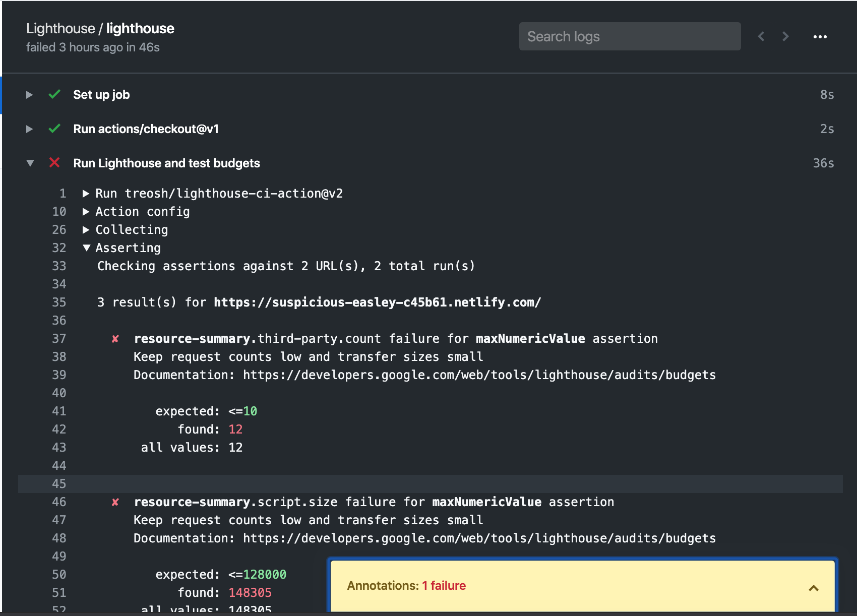Select highlighted log line number 45

click(59, 484)
